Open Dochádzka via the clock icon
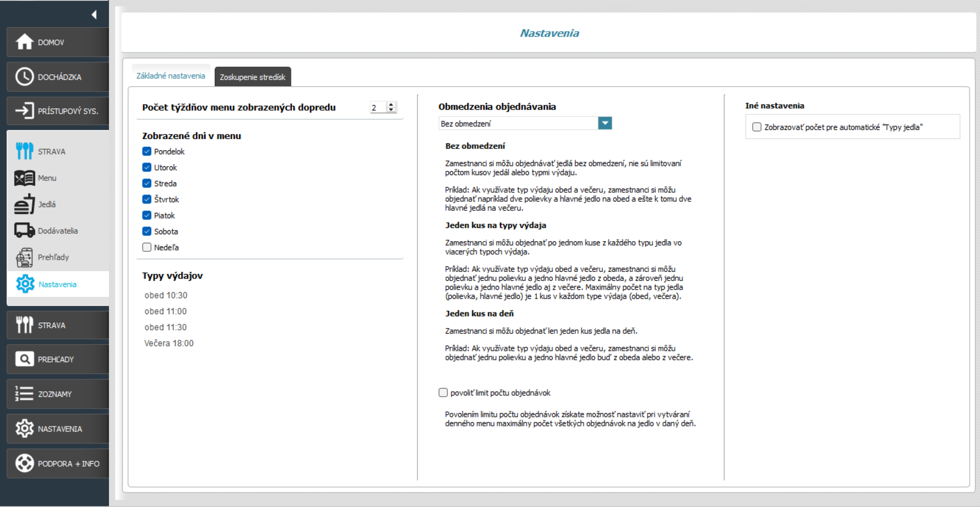Image resolution: width=980 pixels, height=507 pixels. pyautogui.click(x=24, y=77)
